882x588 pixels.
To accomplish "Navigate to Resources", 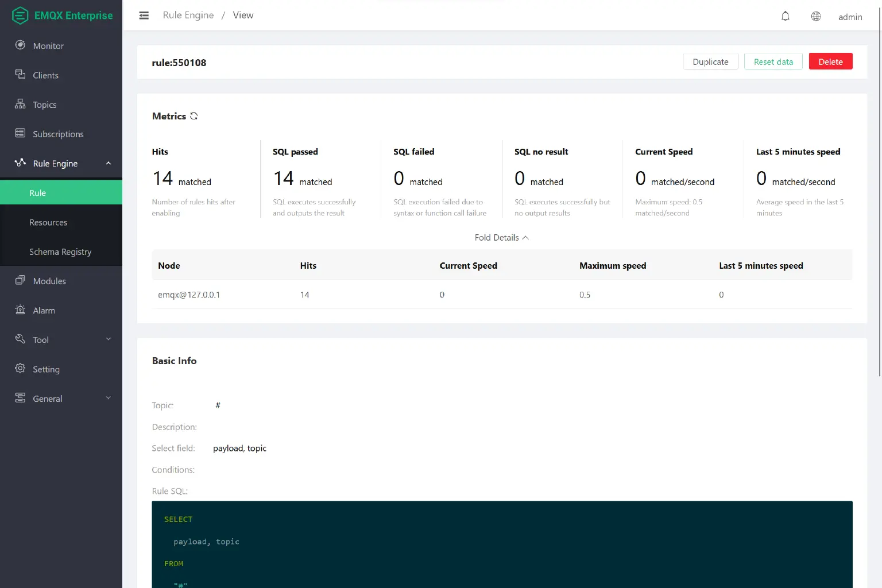I will click(48, 222).
